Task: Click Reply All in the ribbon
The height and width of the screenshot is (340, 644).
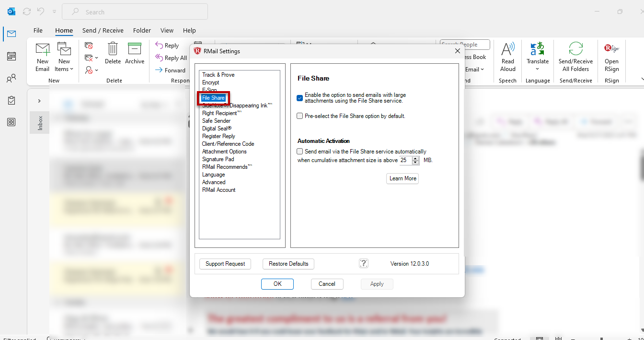Action: click(x=171, y=58)
